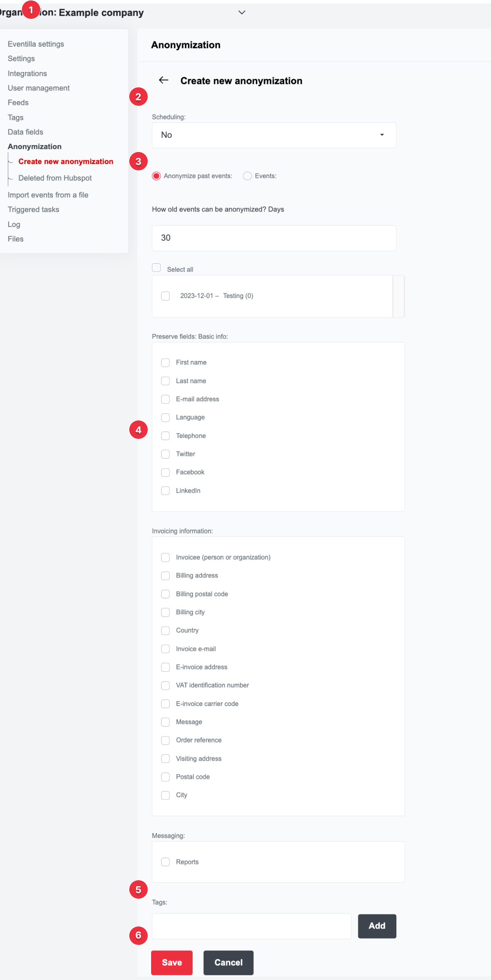Image resolution: width=491 pixels, height=980 pixels.
Task: Tick the City checkbox
Action: pyautogui.click(x=166, y=795)
